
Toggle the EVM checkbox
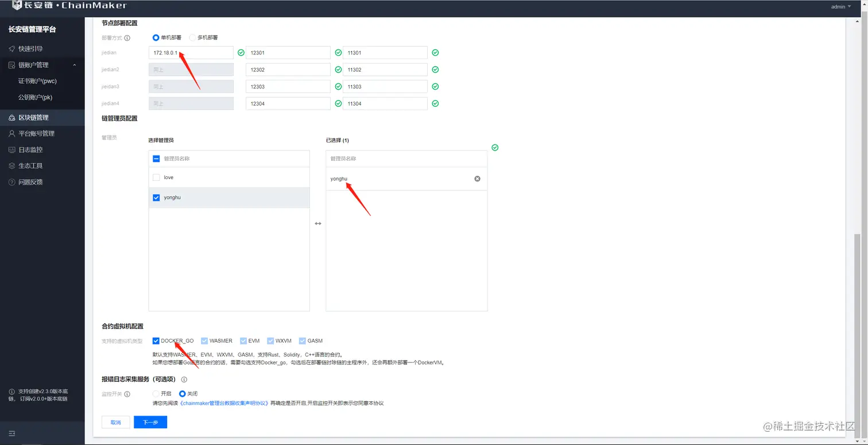(x=243, y=341)
